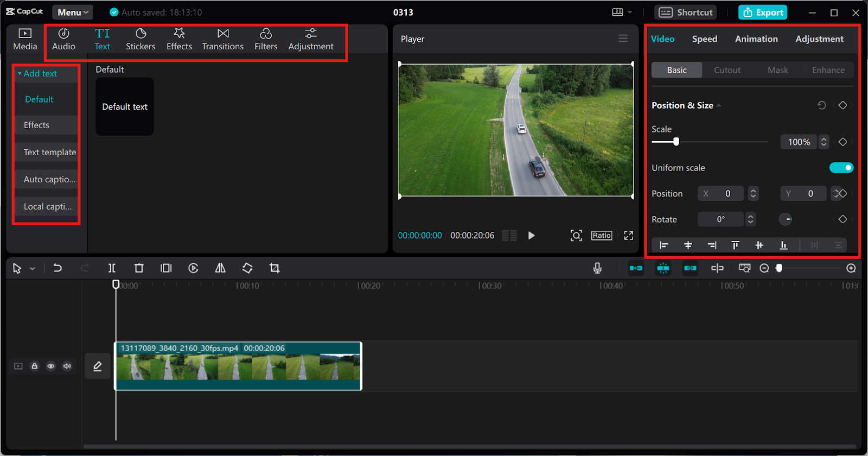
Task: Select the Default text thumbnail
Action: coord(125,107)
